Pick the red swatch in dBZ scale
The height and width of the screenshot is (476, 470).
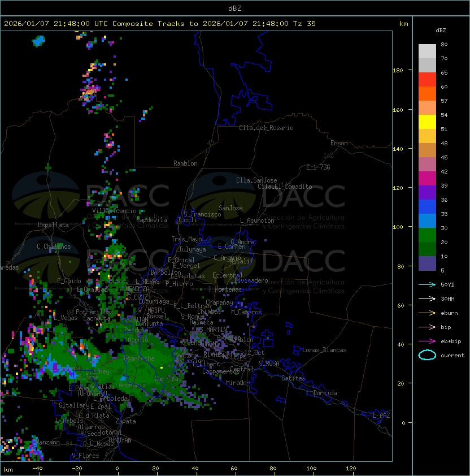427,80
